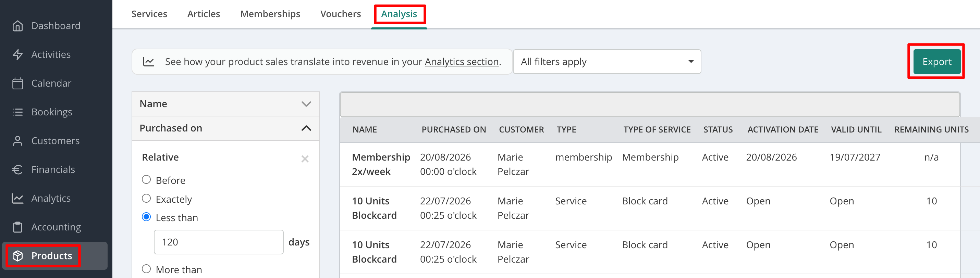Select the Before radio option
This screenshot has width=980, height=278.
coord(146,179)
